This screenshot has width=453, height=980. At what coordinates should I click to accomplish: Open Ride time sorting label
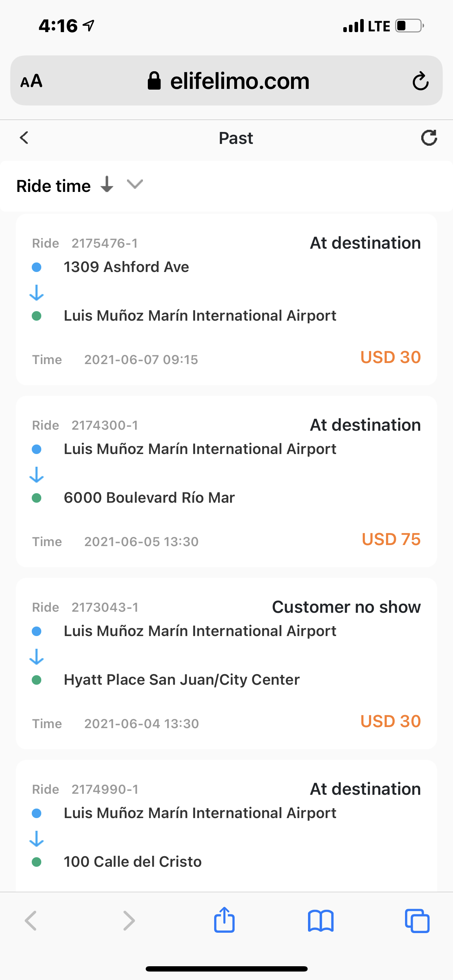click(x=54, y=186)
